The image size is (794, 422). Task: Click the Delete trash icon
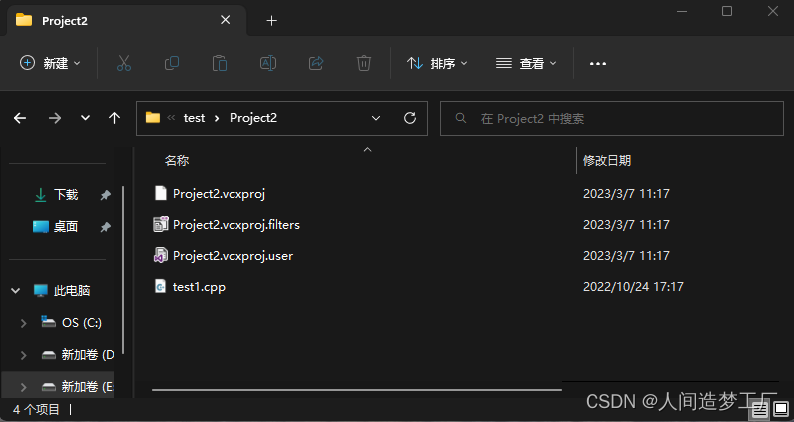pyautogui.click(x=364, y=63)
